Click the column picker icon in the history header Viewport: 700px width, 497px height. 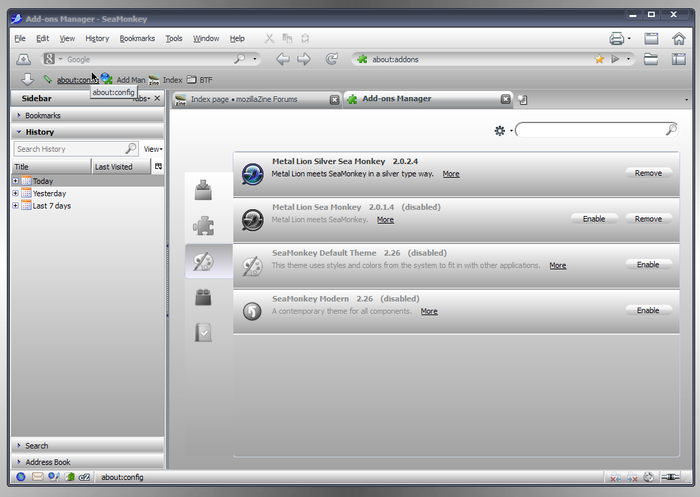pyautogui.click(x=158, y=167)
